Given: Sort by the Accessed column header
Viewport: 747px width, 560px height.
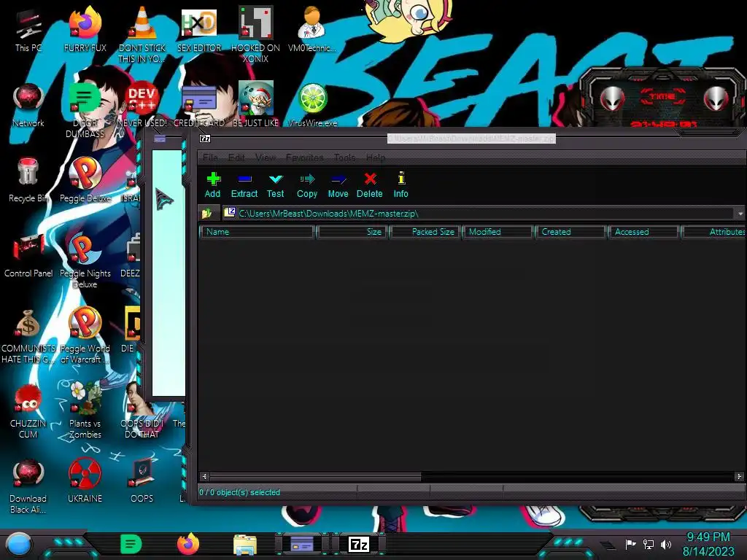Looking at the screenshot, I should coord(643,232).
